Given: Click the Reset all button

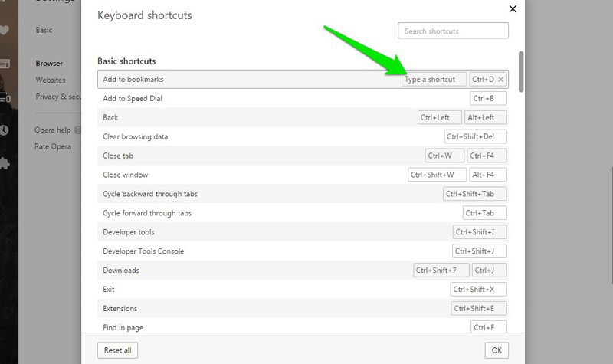Looking at the screenshot, I should 117,350.
